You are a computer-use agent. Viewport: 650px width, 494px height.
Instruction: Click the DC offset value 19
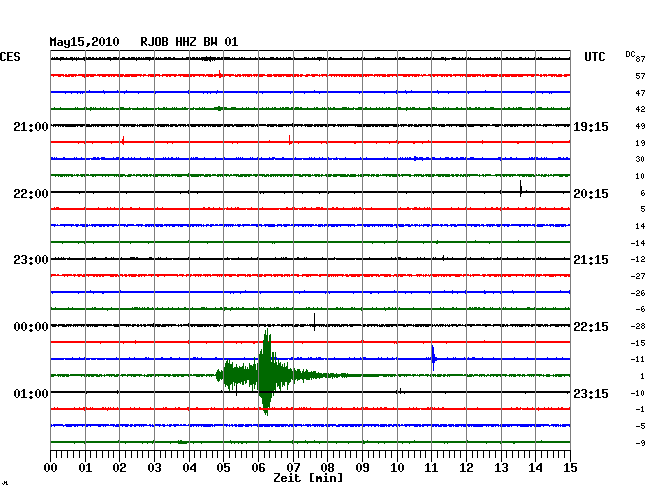click(x=640, y=143)
